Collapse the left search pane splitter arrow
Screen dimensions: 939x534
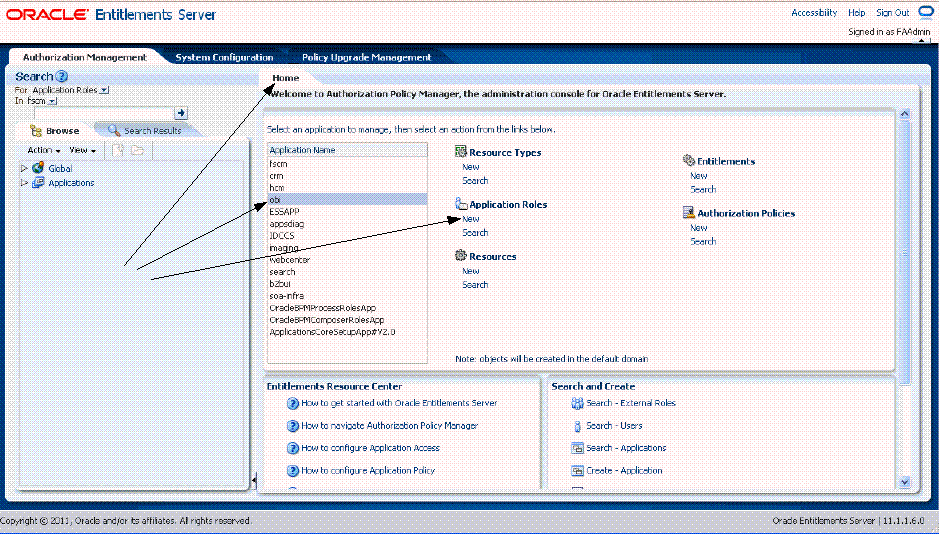coord(254,480)
